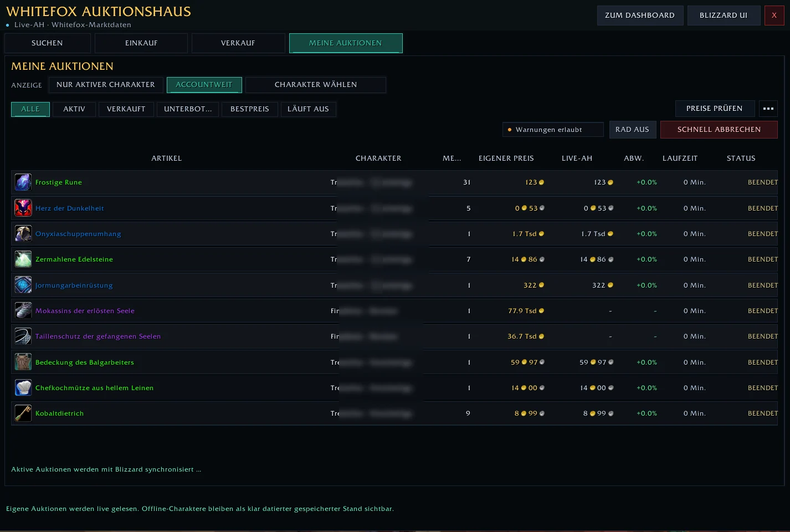Click the Frostige Rune item icon
The width and height of the screenshot is (790, 532).
(x=23, y=182)
